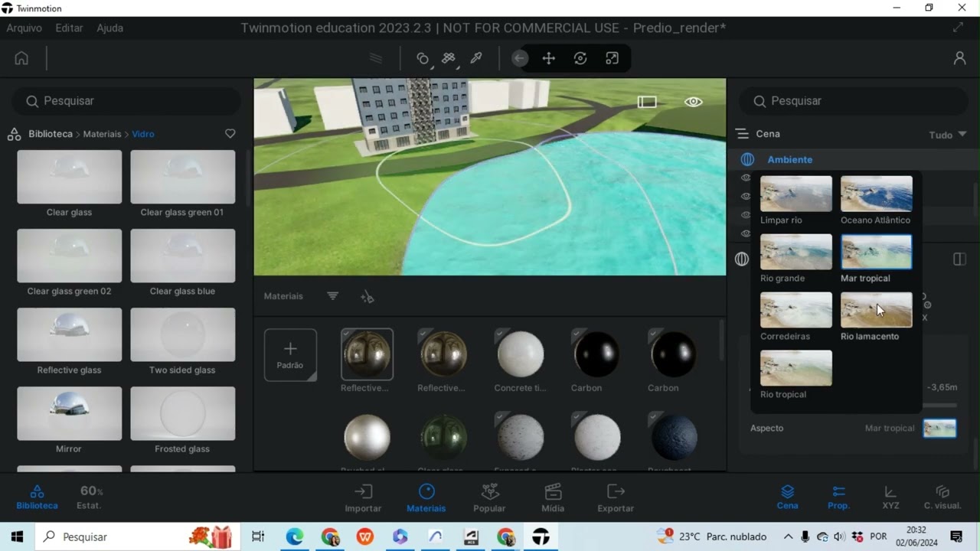Select the Clear glass green 01 material

182,177
